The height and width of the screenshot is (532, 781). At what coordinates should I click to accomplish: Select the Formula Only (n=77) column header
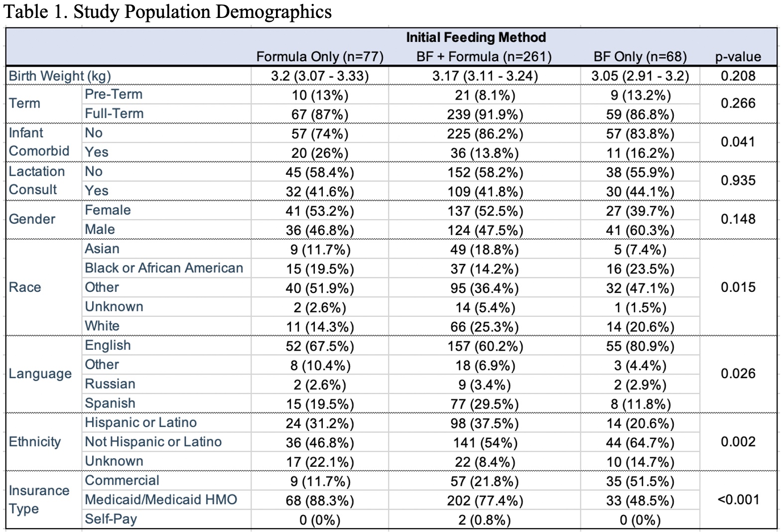click(x=320, y=57)
